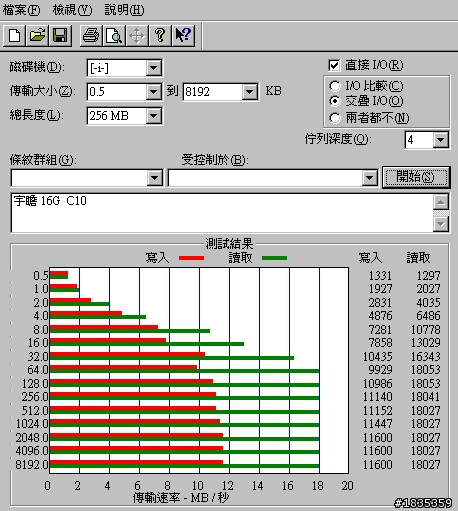Click the write value 9929
Image resolution: width=458 pixels, height=511 pixels.
pos(380,370)
